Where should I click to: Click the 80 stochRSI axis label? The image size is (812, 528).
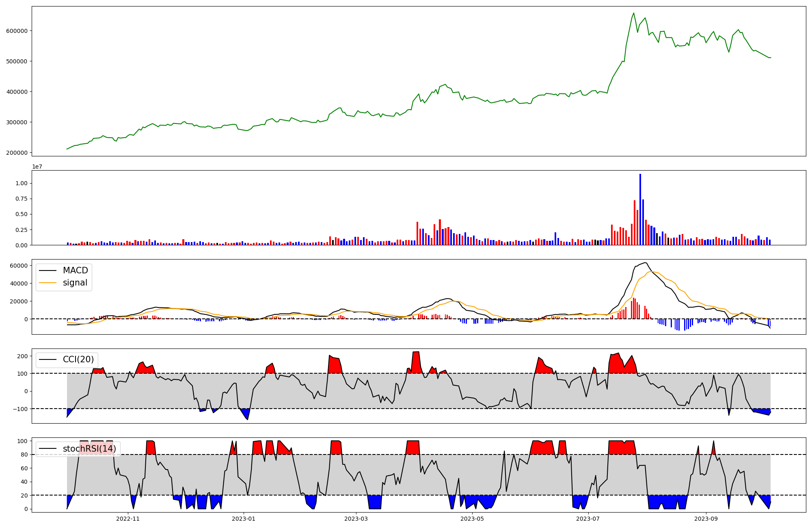25,455
